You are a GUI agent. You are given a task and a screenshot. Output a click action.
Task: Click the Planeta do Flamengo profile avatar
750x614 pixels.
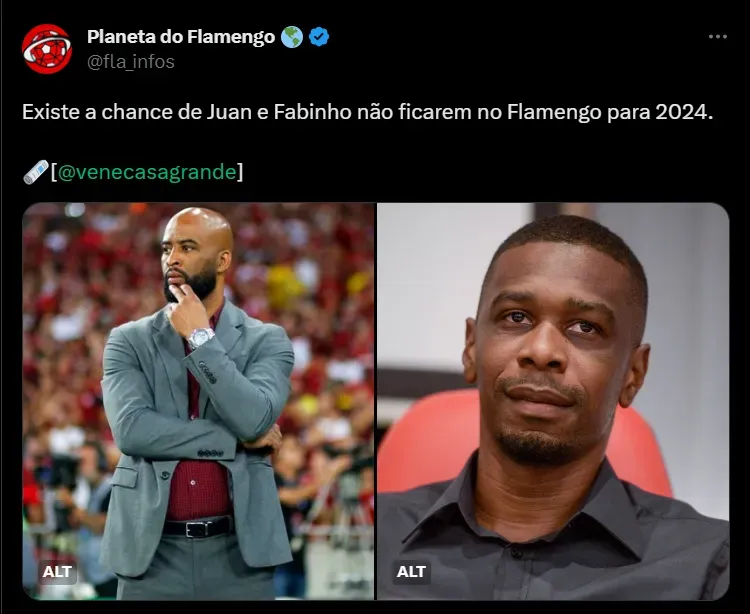(47, 49)
